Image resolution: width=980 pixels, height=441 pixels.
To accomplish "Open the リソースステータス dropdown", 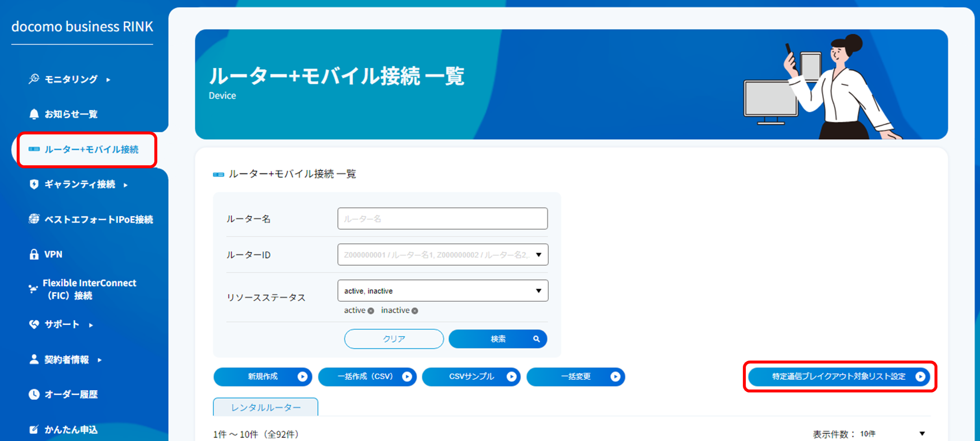I will point(442,290).
